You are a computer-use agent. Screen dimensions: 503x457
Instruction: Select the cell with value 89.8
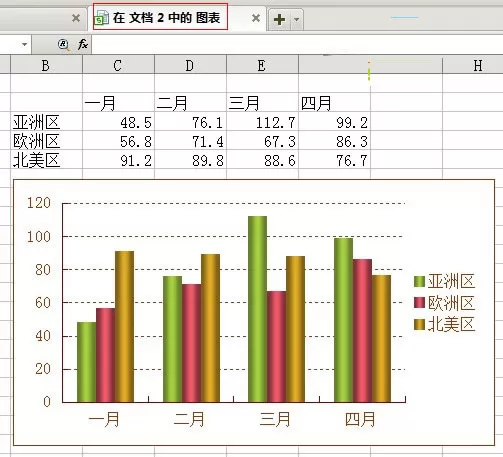point(190,159)
